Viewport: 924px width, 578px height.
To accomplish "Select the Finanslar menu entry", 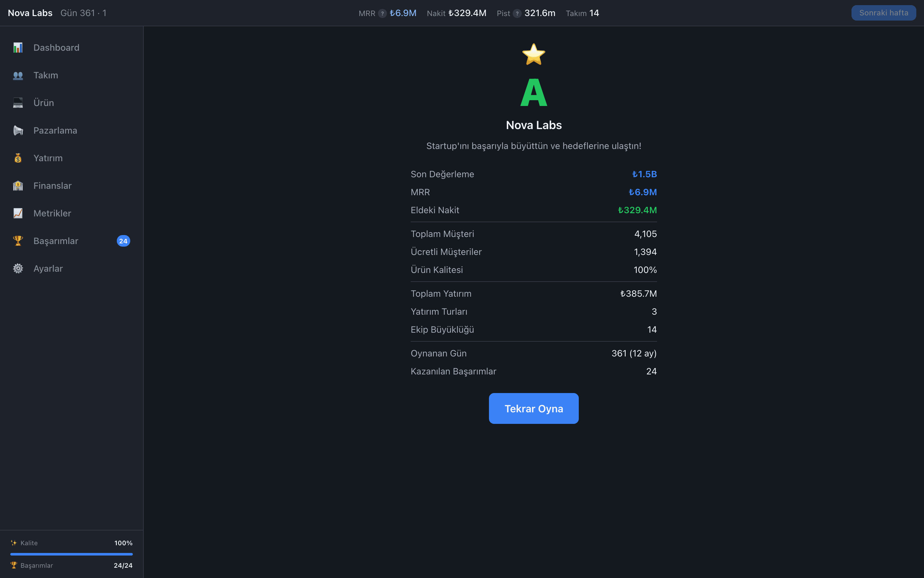I will pos(72,186).
